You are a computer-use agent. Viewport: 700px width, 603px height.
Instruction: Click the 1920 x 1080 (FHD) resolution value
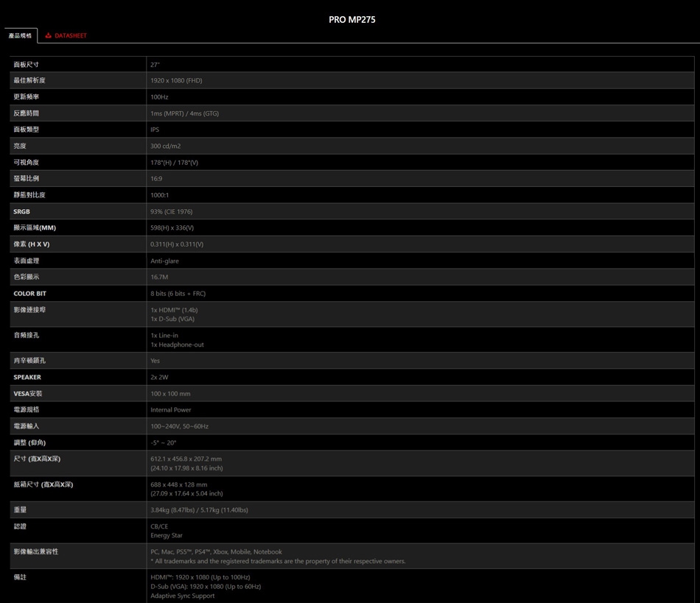click(x=176, y=81)
